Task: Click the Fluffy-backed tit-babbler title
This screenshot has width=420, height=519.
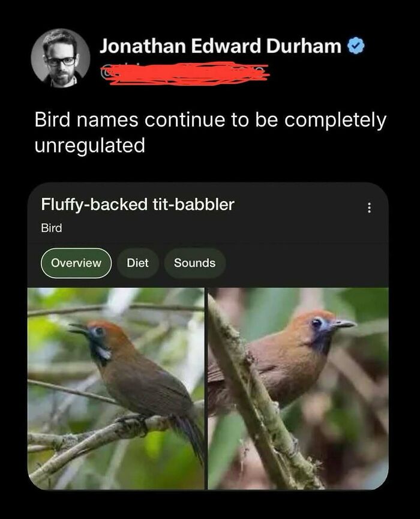Action: pyautogui.click(x=139, y=203)
